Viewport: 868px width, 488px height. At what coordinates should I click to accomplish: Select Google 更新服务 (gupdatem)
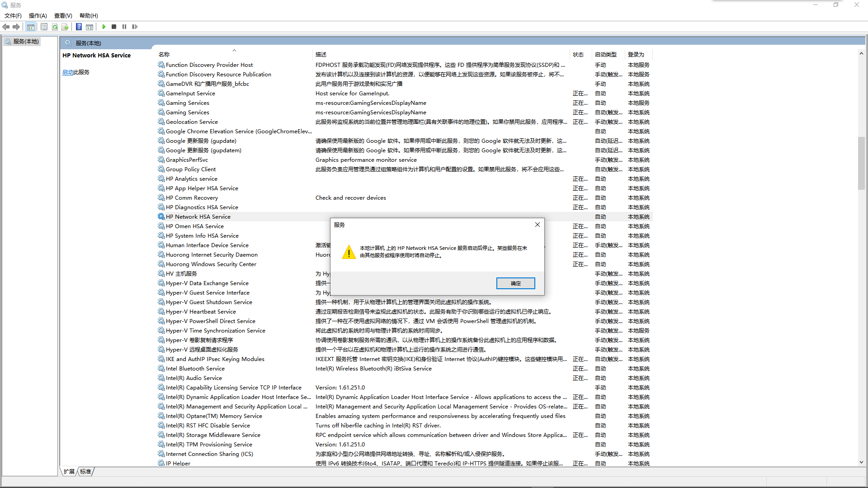pos(404,150)
